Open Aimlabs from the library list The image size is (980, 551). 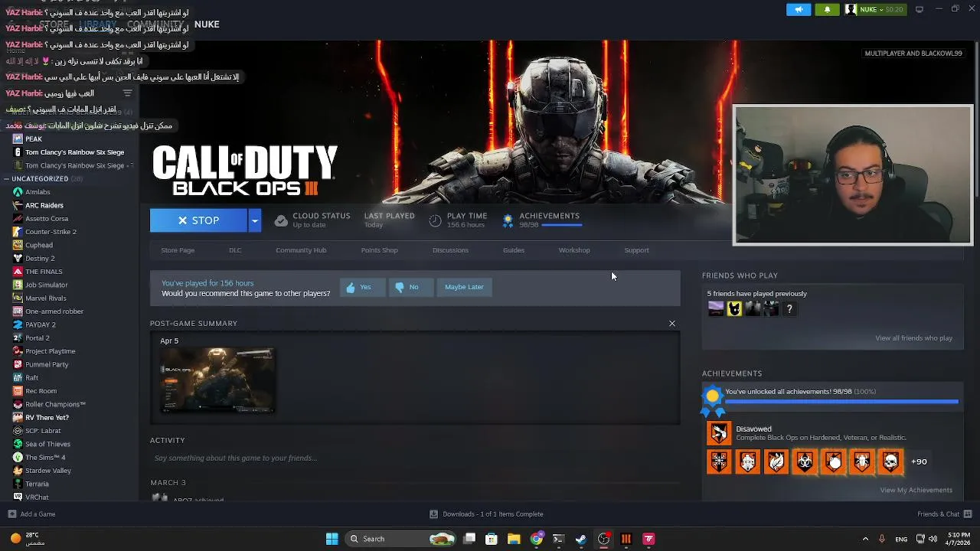[38, 192]
